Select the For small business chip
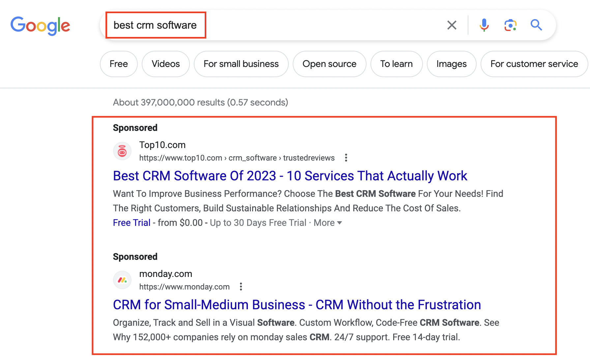590x364 pixels. point(241,64)
